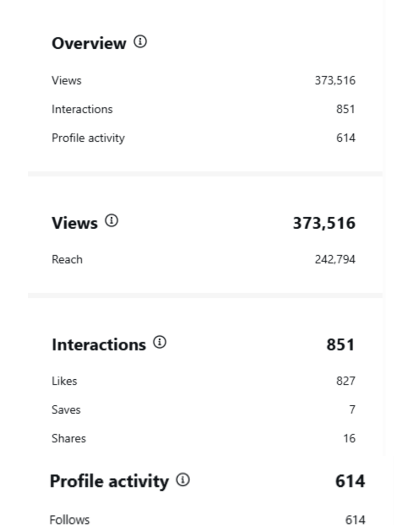This screenshot has height=532, width=414.
Task: Click the Reach metric label
Action: point(66,259)
